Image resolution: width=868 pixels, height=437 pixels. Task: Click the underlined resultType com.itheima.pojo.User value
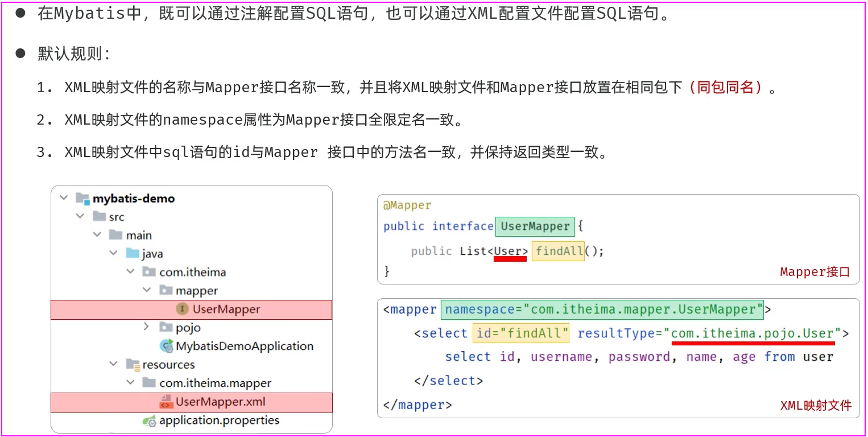tap(752, 333)
